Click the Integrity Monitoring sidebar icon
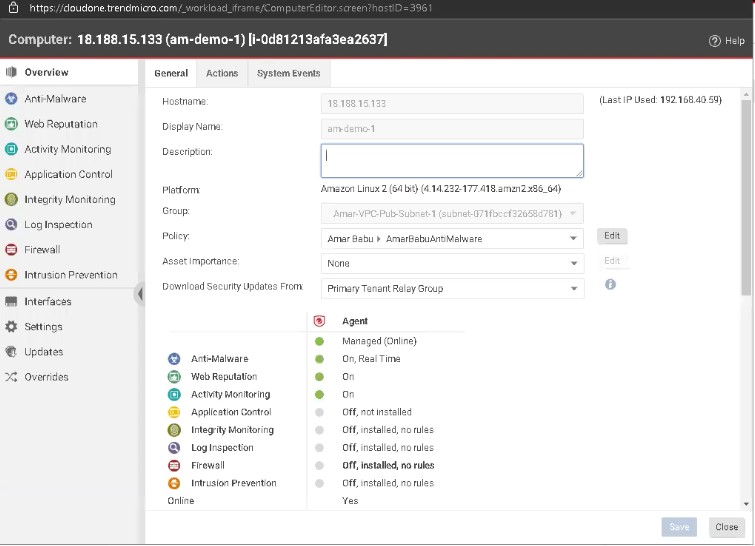The width and height of the screenshot is (755, 546). 11,199
